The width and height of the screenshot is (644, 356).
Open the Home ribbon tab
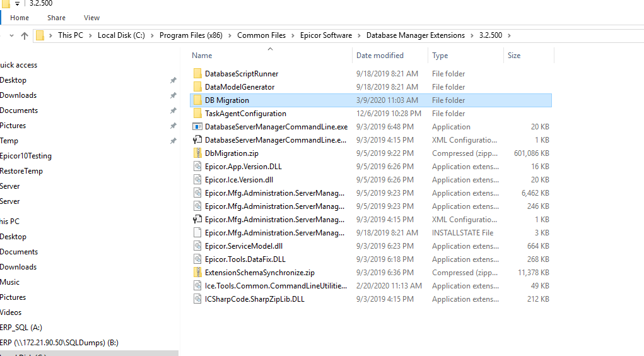pyautogui.click(x=20, y=18)
